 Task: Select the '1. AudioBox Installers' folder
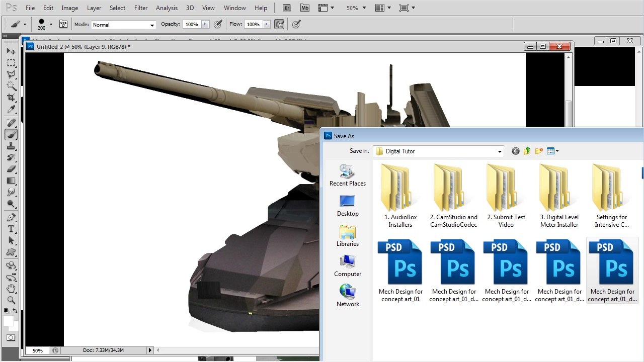coord(400,196)
